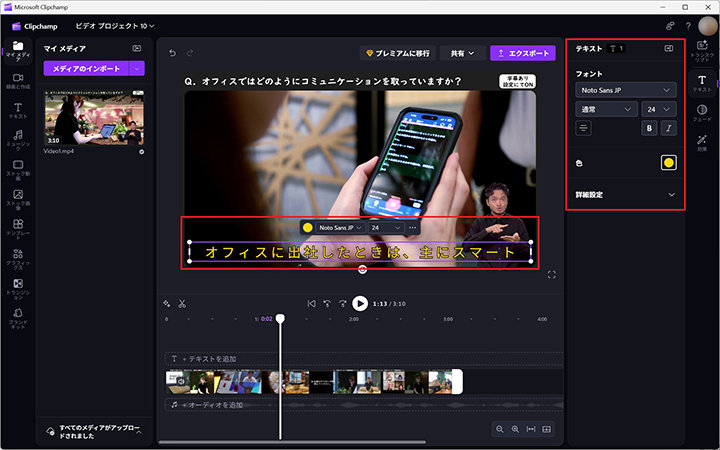
Task: Select the yellow caption text in preview
Action: (360, 252)
